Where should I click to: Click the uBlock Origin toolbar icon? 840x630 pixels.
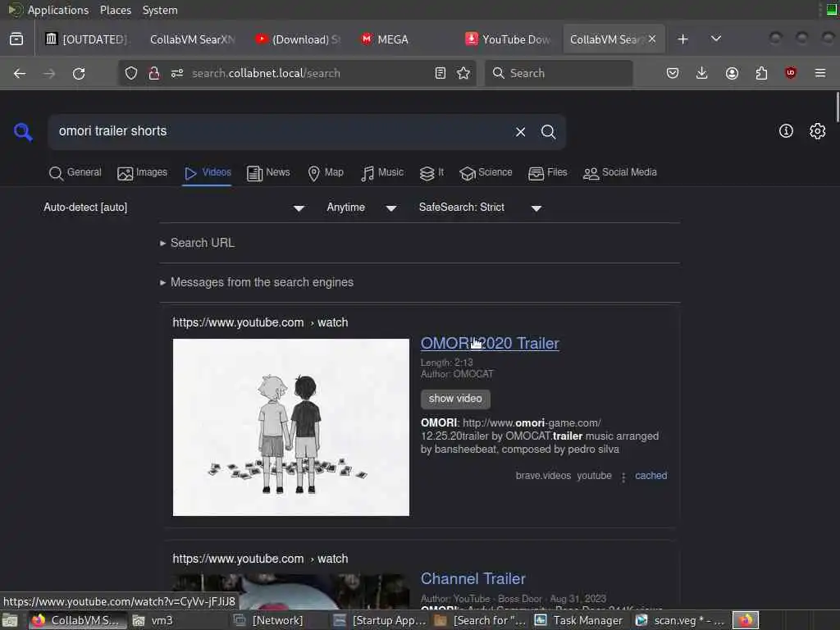[791, 73]
